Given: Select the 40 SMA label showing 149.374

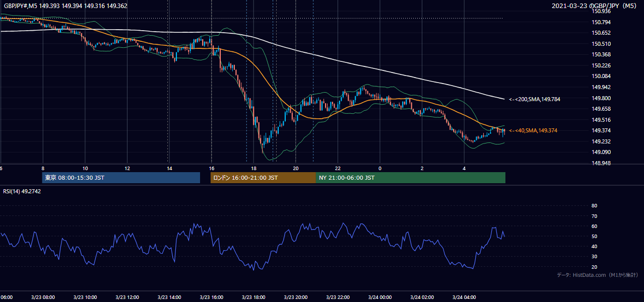Looking at the screenshot, I should [x=533, y=130].
